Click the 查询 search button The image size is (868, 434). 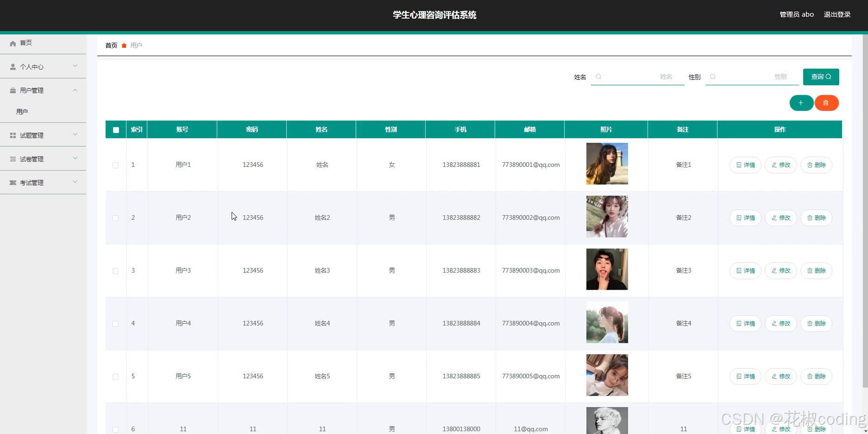tap(821, 77)
